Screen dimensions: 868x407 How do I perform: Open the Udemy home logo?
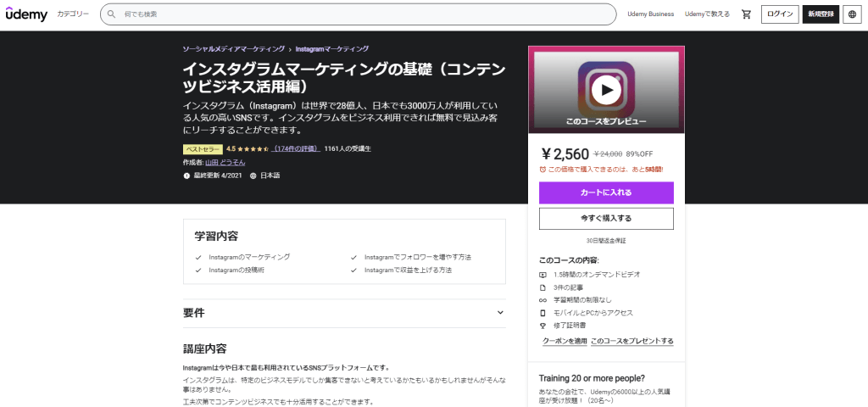(x=26, y=14)
